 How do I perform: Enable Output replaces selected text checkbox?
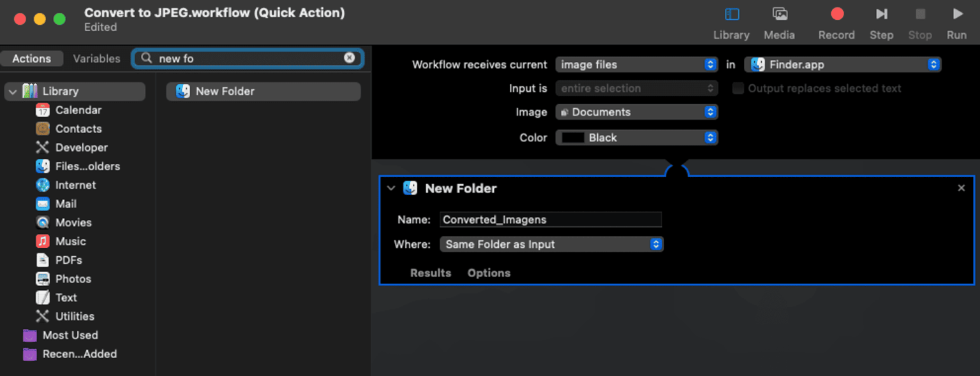pos(738,89)
